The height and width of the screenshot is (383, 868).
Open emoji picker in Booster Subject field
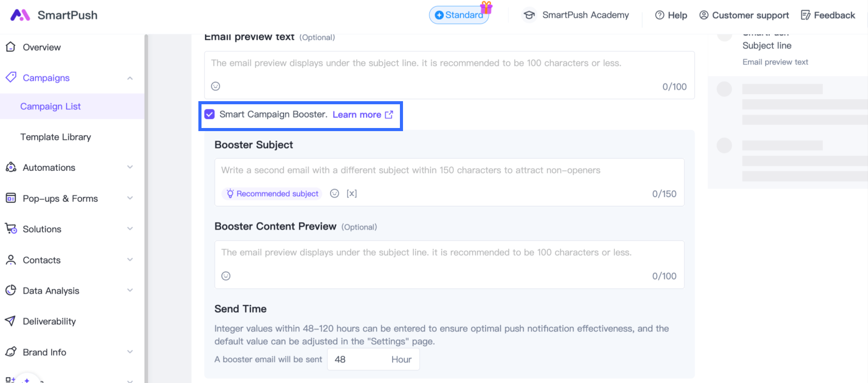tap(335, 194)
